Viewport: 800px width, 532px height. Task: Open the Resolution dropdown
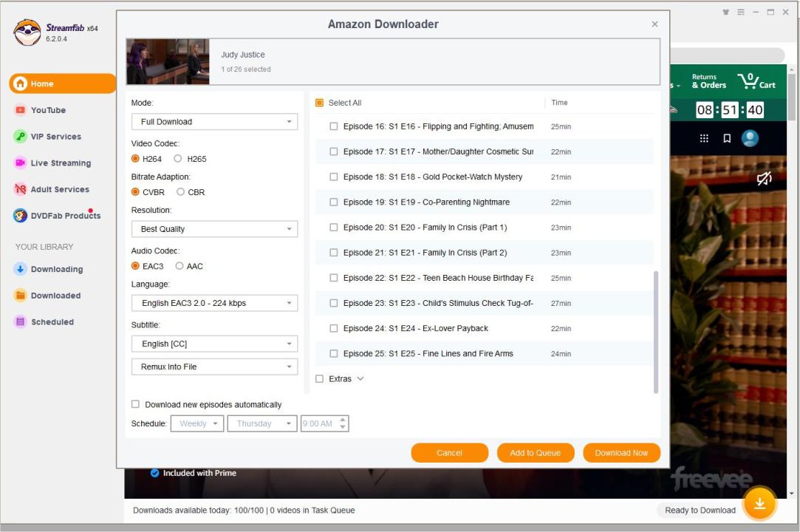[215, 229]
